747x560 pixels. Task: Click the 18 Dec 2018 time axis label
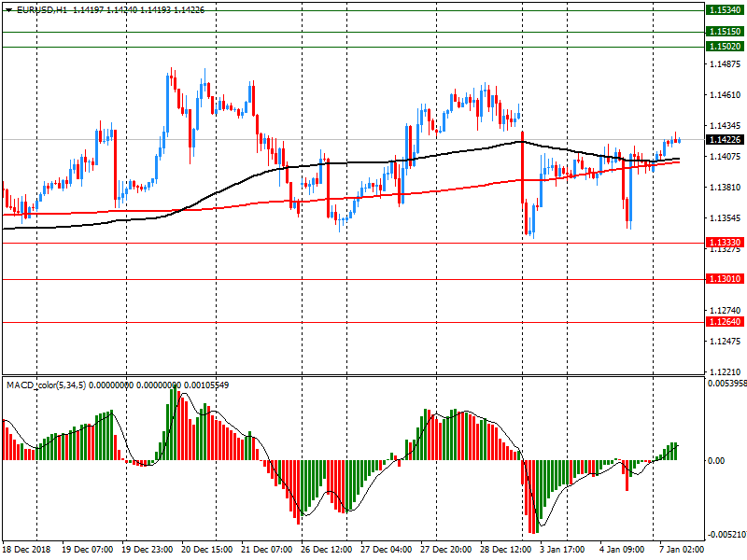[27, 551]
